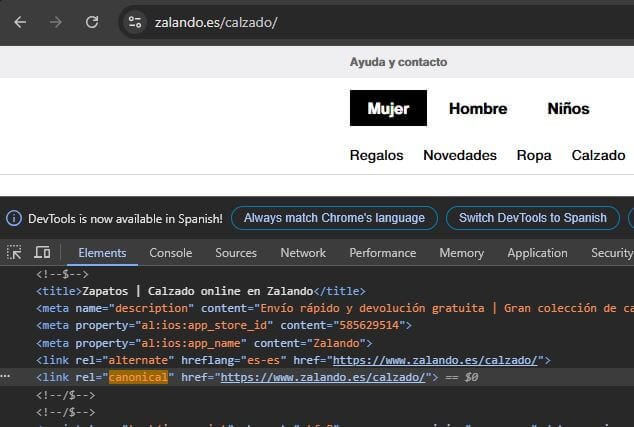Select the al:ios:app_name meta line
Viewport: 634px width, 427px height.
point(204,343)
